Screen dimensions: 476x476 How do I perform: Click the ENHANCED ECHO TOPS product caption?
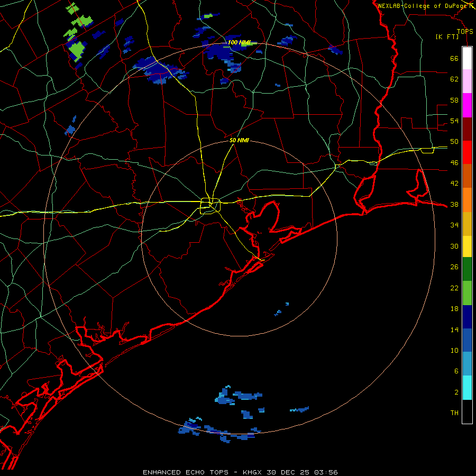[186, 472]
